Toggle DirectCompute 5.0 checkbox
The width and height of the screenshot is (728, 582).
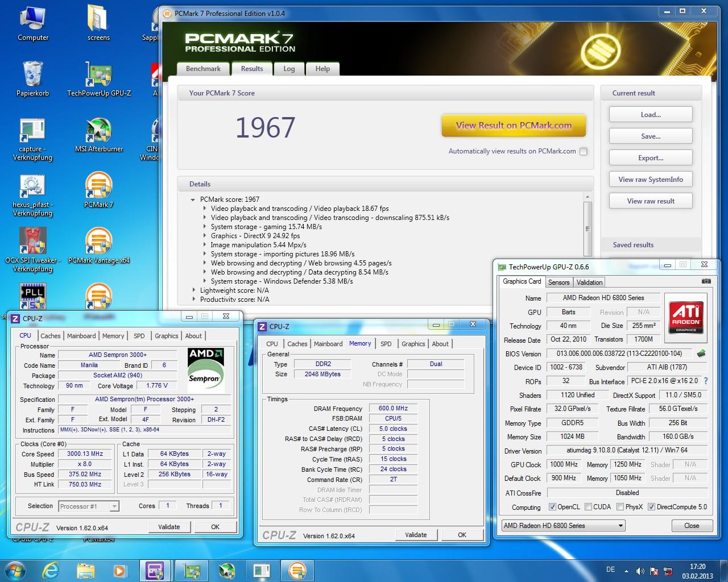point(651,507)
